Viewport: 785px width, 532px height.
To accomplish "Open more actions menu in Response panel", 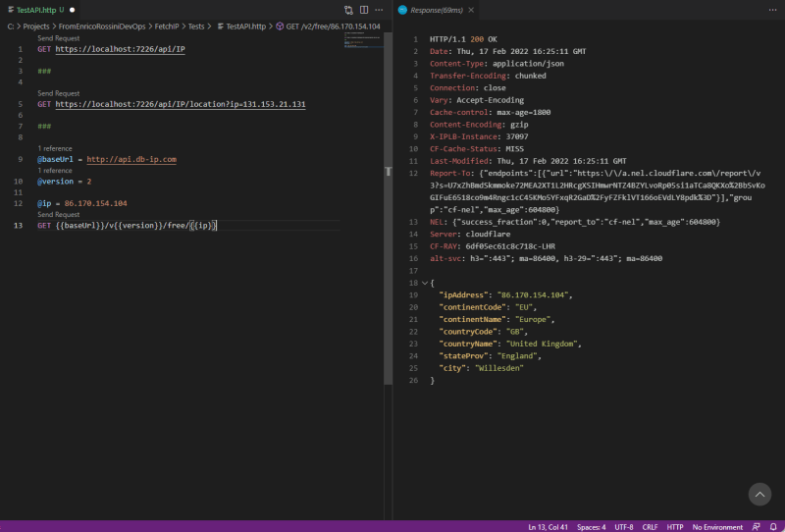I will coord(772,10).
